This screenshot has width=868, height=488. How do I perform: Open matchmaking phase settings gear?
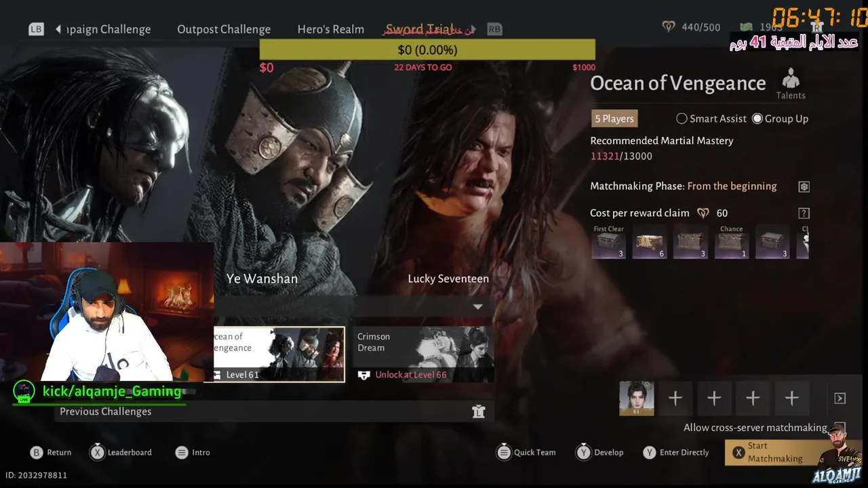pyautogui.click(x=804, y=186)
